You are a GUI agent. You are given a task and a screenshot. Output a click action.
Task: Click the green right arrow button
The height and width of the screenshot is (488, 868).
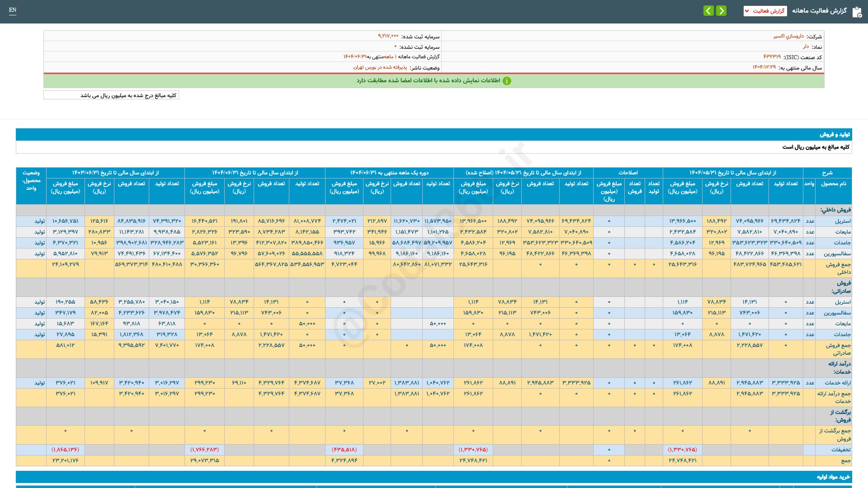point(722,10)
